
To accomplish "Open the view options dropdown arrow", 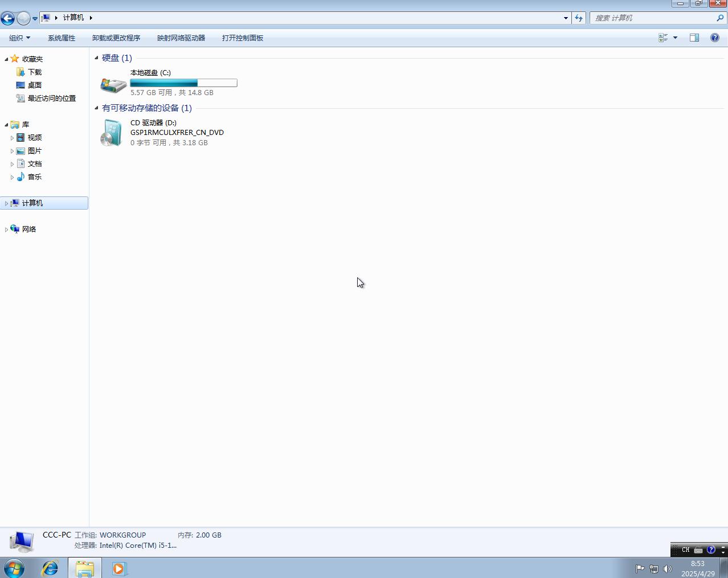I will [676, 38].
